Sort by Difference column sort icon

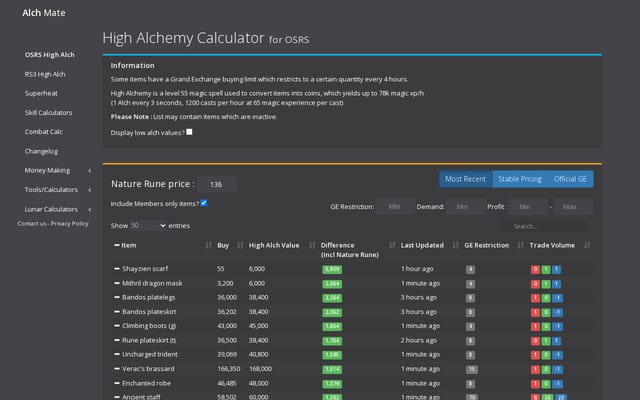point(392,245)
